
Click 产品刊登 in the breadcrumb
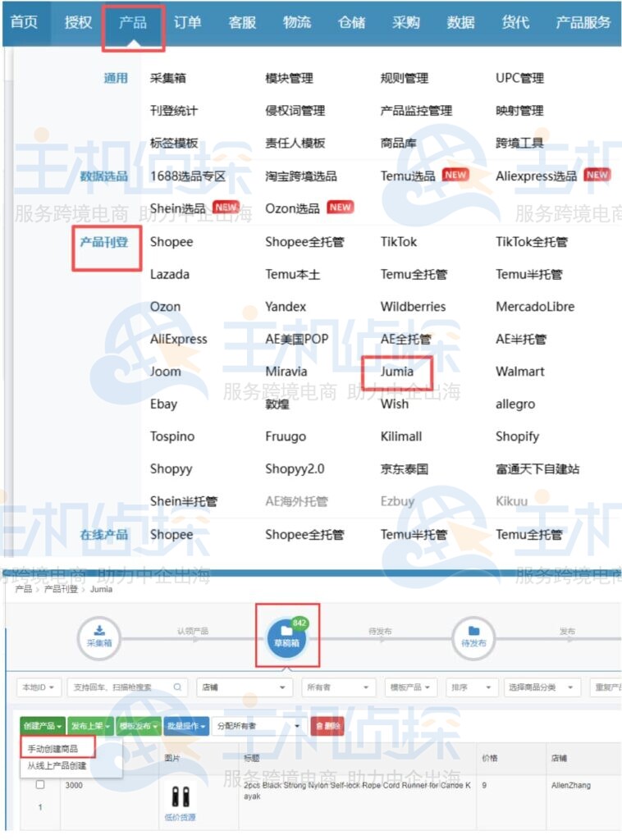coord(61,589)
